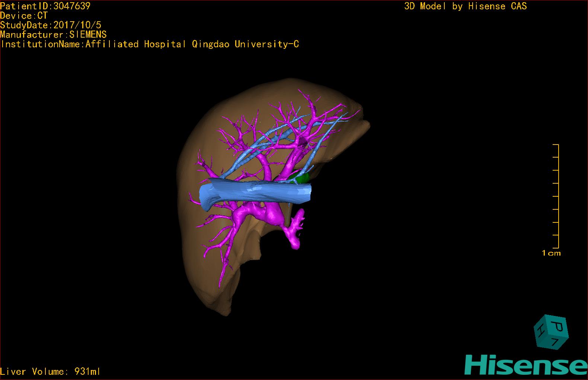Screen dimensions: 588x380
Task: Click the H face of orientation cube
Action: [x=540, y=330]
